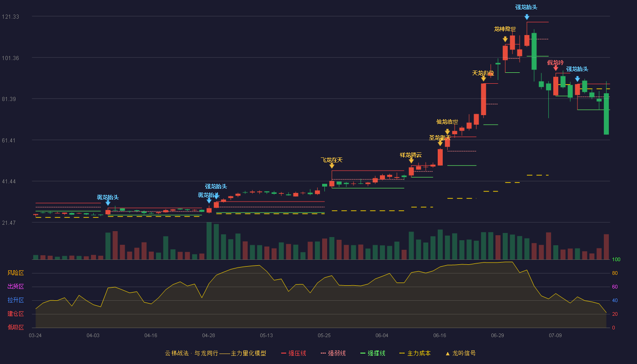Click the arrow marker under 飞龙在天

(x=332, y=166)
